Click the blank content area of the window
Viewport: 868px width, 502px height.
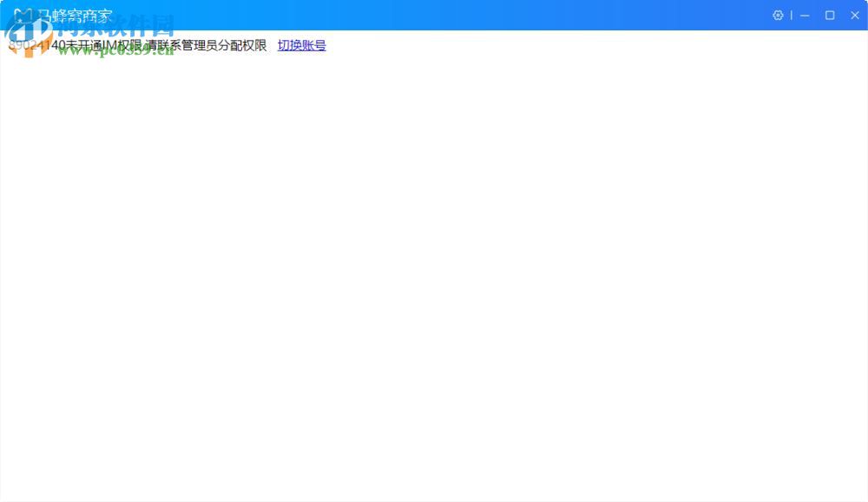click(434, 261)
